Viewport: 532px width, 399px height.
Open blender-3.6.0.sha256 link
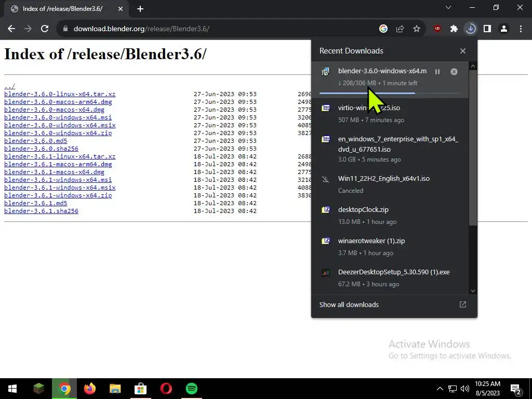pyautogui.click(x=41, y=149)
